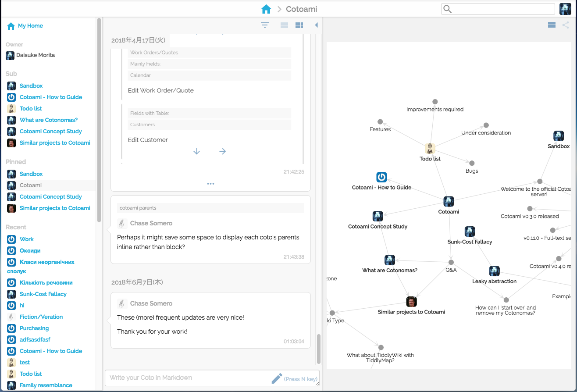Open recent cotonoma hi
Screen dimensions: 577x392
coord(22,306)
